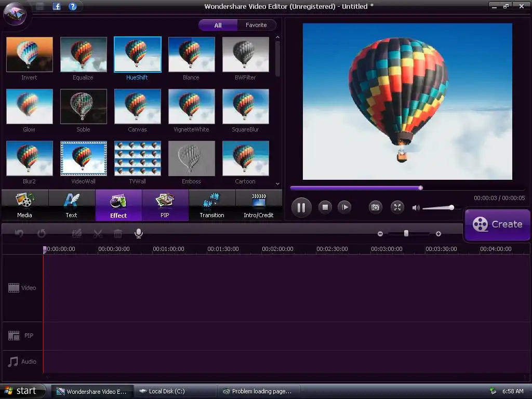Open the Transition tab
This screenshot has height=399, width=532.
[212, 206]
